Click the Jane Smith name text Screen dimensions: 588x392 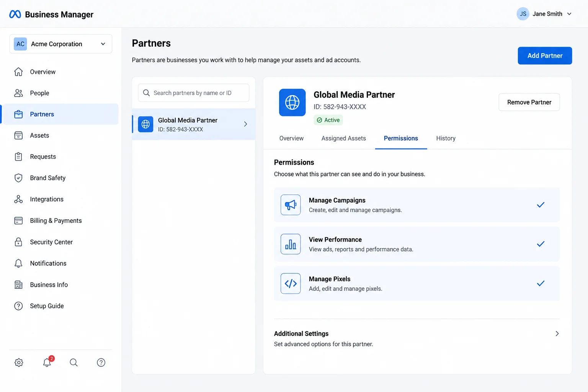pyautogui.click(x=547, y=14)
